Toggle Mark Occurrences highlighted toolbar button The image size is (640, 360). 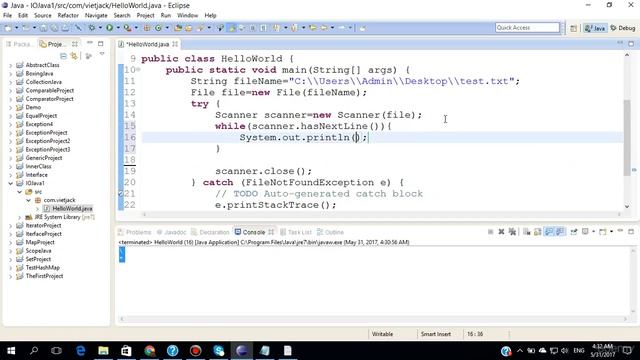[x=232, y=28]
